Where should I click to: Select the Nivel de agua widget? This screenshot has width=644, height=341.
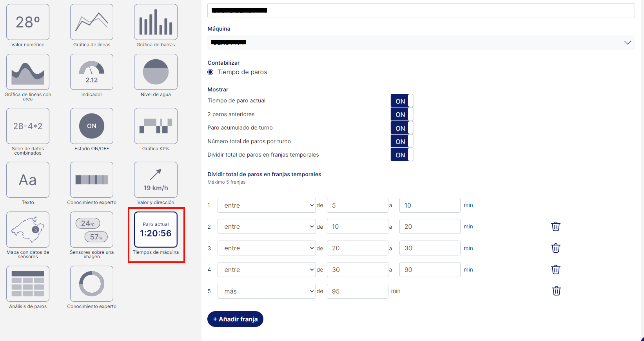[156, 72]
